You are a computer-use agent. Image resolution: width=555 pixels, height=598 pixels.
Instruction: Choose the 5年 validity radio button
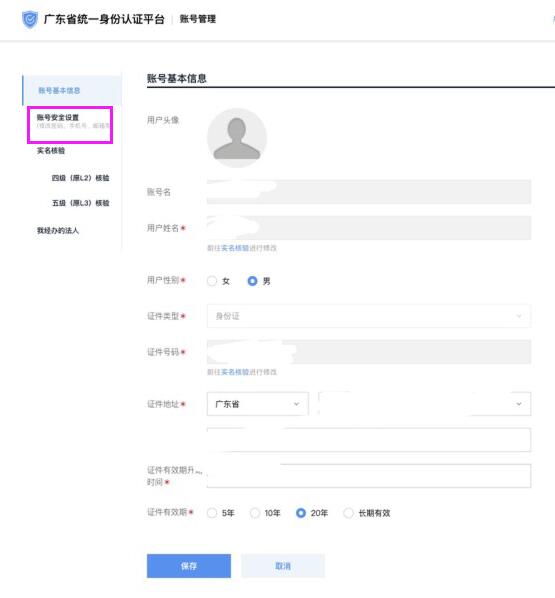[212, 513]
